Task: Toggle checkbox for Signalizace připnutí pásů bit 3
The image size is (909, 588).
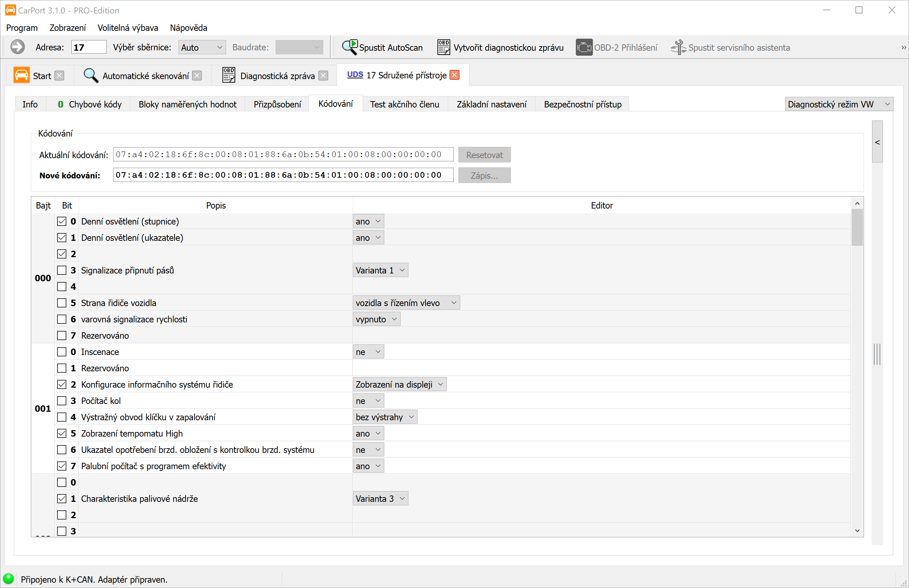Action: [61, 270]
